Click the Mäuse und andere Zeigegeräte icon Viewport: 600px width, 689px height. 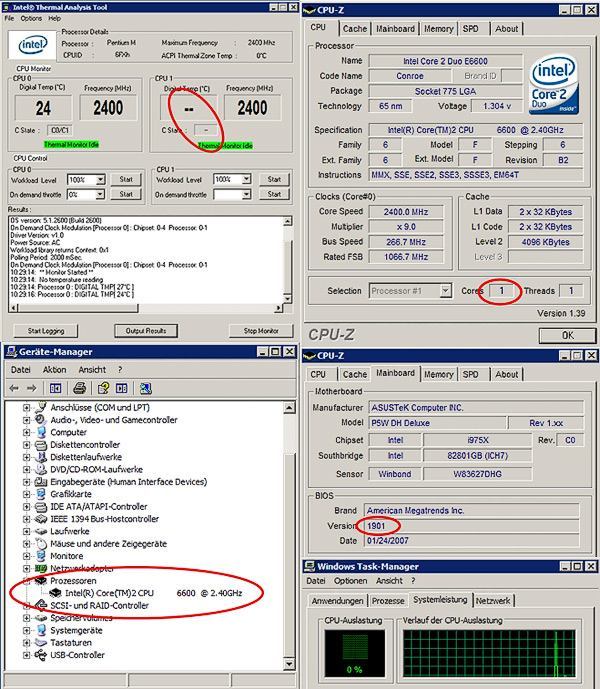click(x=41, y=544)
